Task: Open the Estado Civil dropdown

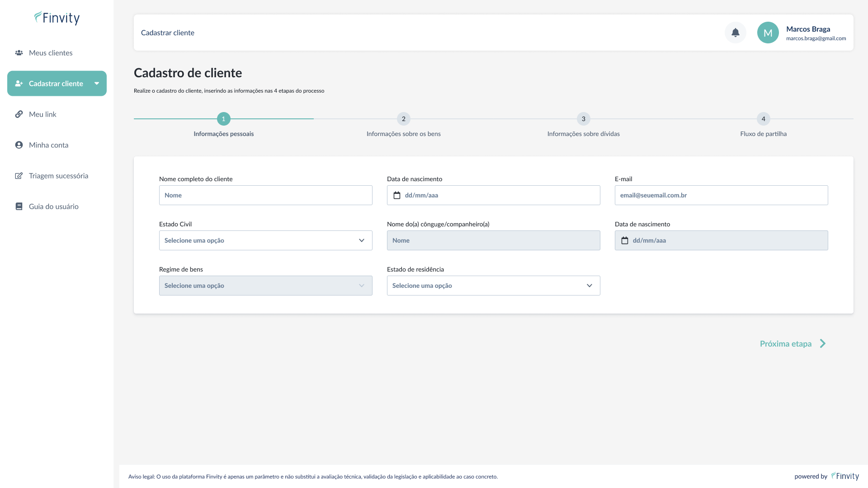Action: click(265, 240)
